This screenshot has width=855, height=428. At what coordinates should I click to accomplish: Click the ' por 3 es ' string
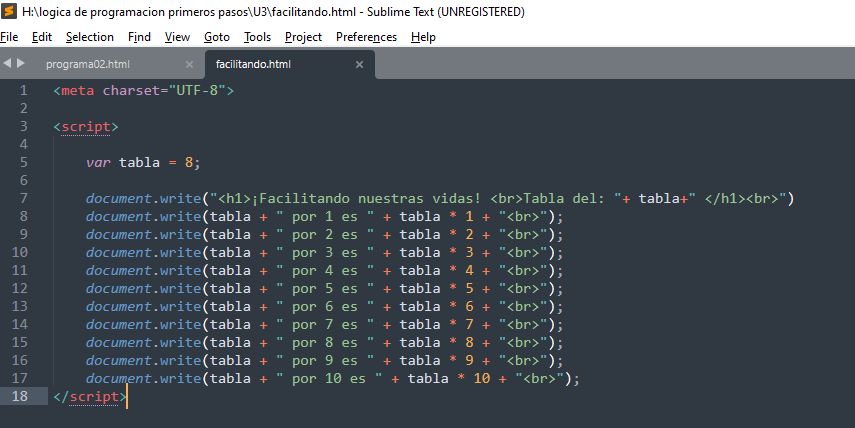[325, 252]
